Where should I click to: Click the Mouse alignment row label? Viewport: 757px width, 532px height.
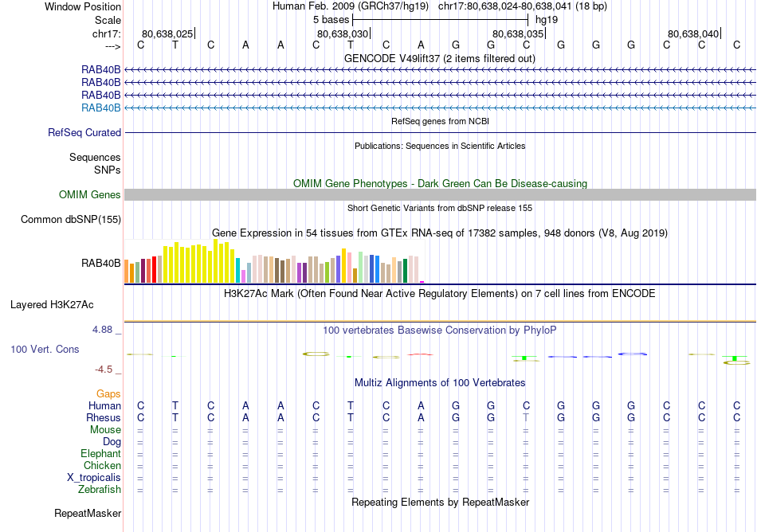[105, 429]
